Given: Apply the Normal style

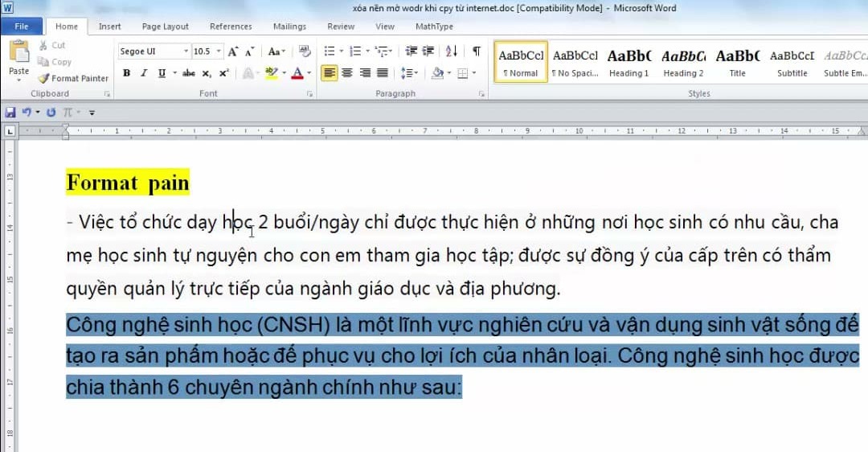Looking at the screenshot, I should [521, 62].
